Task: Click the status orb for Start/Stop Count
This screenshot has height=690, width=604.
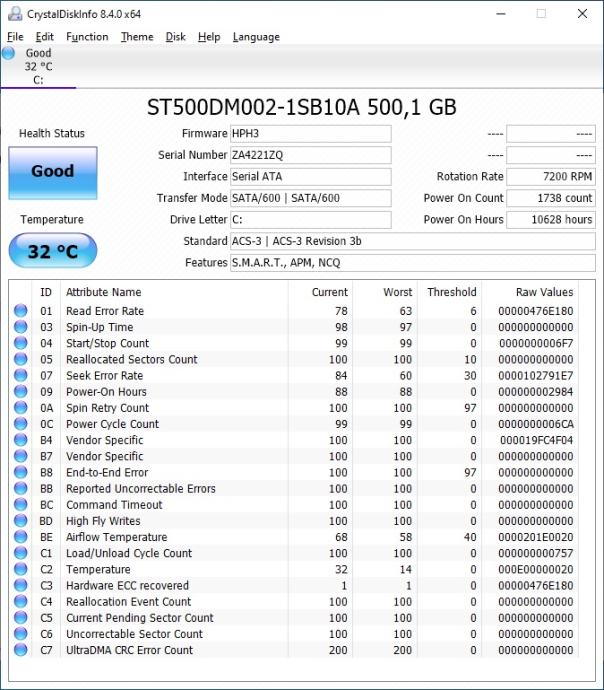Action: click(x=20, y=343)
